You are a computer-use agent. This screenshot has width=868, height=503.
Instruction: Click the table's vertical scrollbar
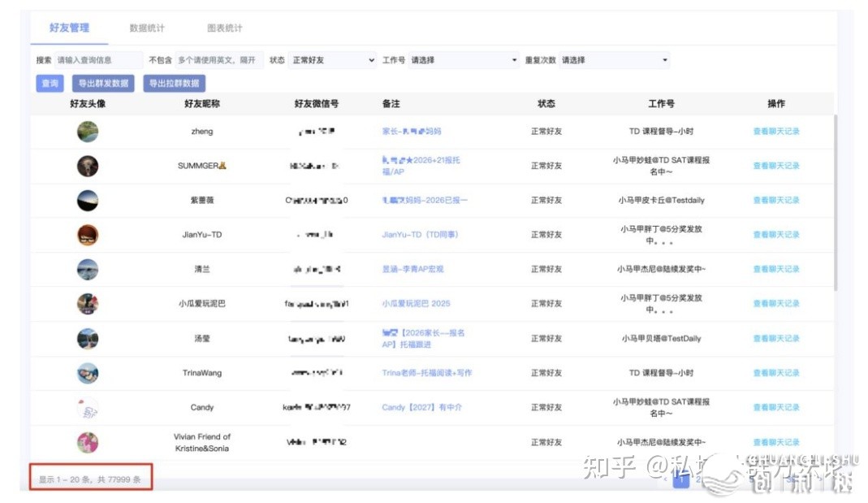pos(836,203)
